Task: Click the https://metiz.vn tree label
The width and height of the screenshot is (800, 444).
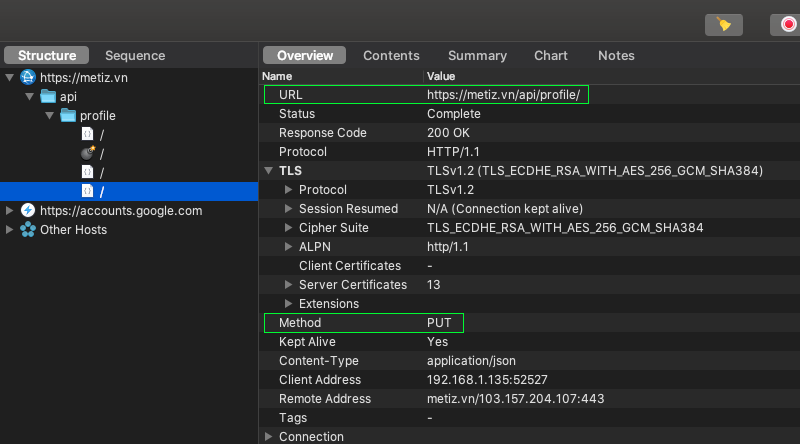Action: [x=84, y=78]
